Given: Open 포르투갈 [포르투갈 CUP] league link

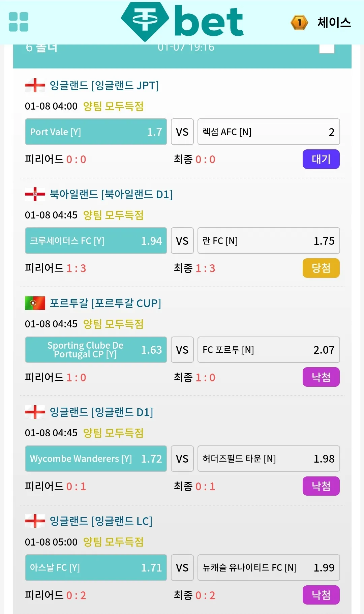Looking at the screenshot, I should click(105, 303).
